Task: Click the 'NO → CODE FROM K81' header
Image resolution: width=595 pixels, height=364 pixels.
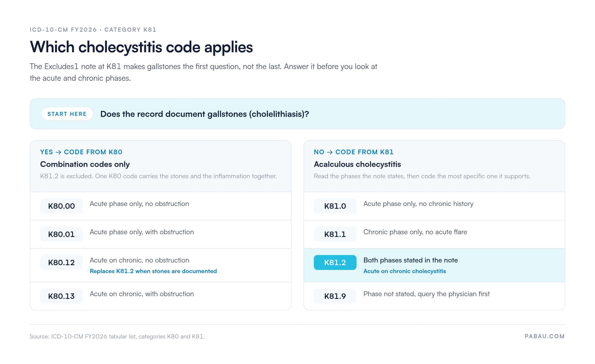Action: click(354, 152)
